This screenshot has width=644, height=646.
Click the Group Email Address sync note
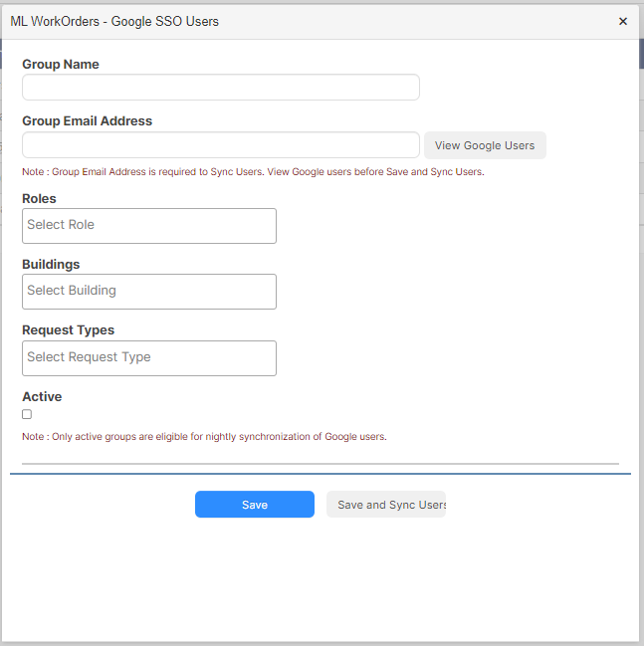point(253,172)
